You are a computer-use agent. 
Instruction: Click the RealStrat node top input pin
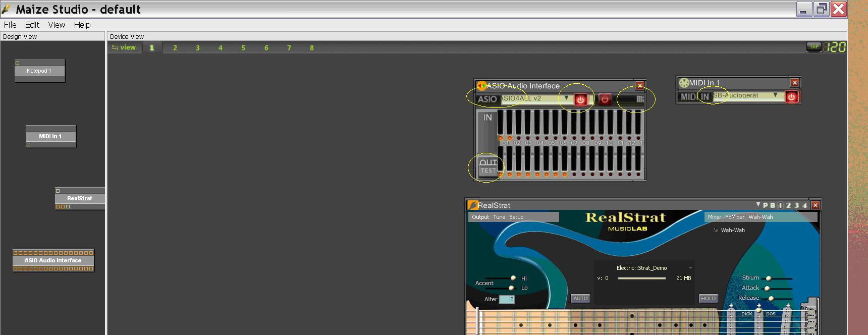(58, 191)
